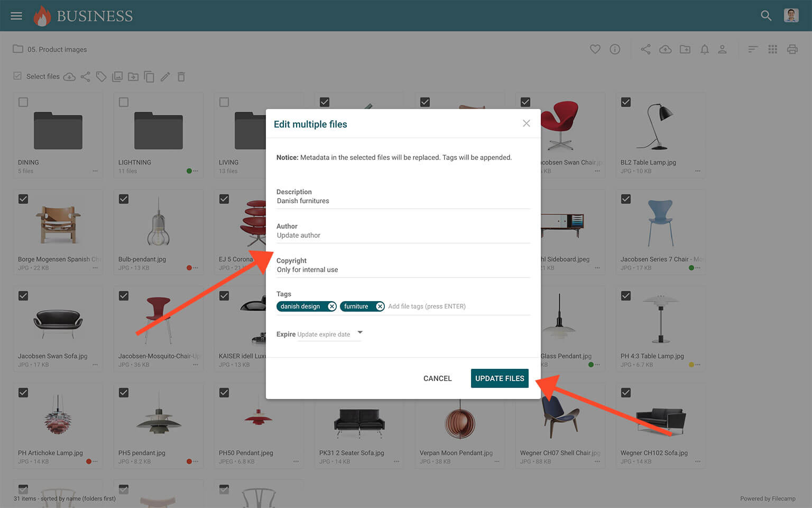Click the print icon
The image size is (812, 508).
(x=792, y=49)
